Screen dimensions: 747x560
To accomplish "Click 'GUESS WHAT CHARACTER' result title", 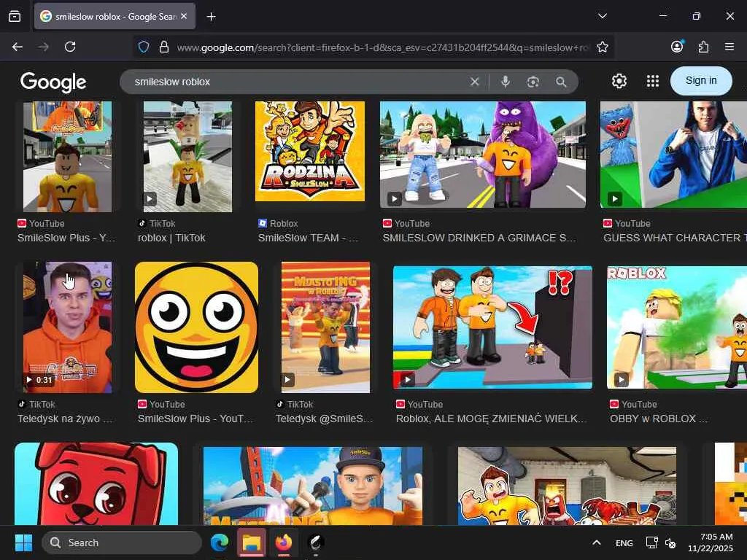I will [x=675, y=238].
